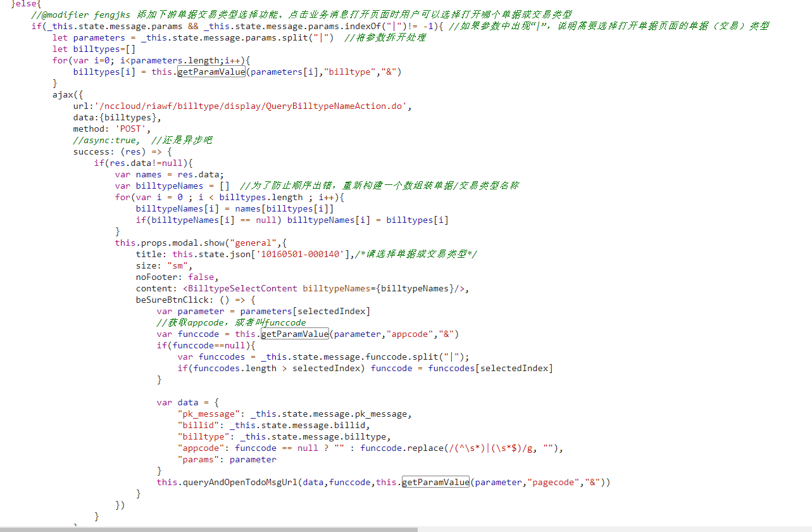Click the "/*请选择单据或交易类型*/" comment

tap(416, 254)
